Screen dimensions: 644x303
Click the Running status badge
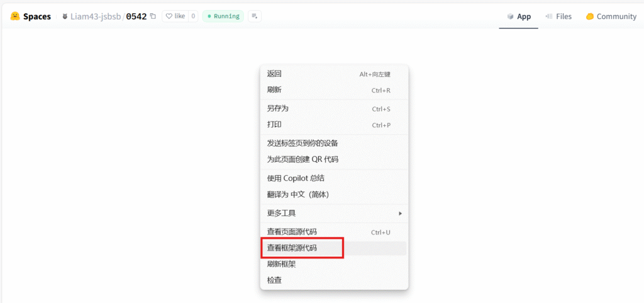pos(223,16)
